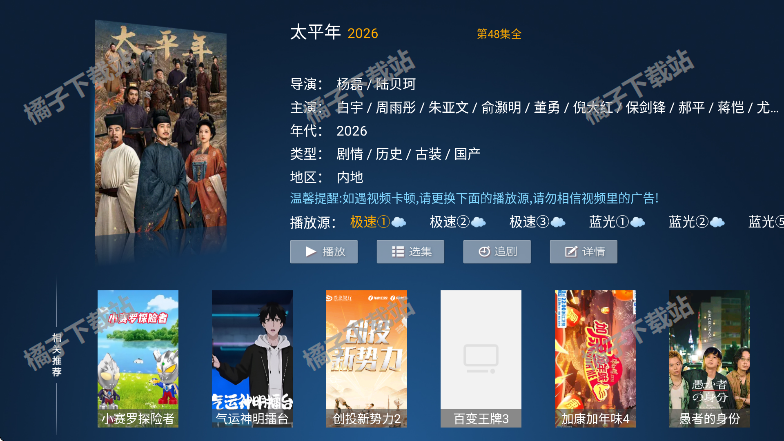Click the play triangle icon

pyautogui.click(x=310, y=252)
